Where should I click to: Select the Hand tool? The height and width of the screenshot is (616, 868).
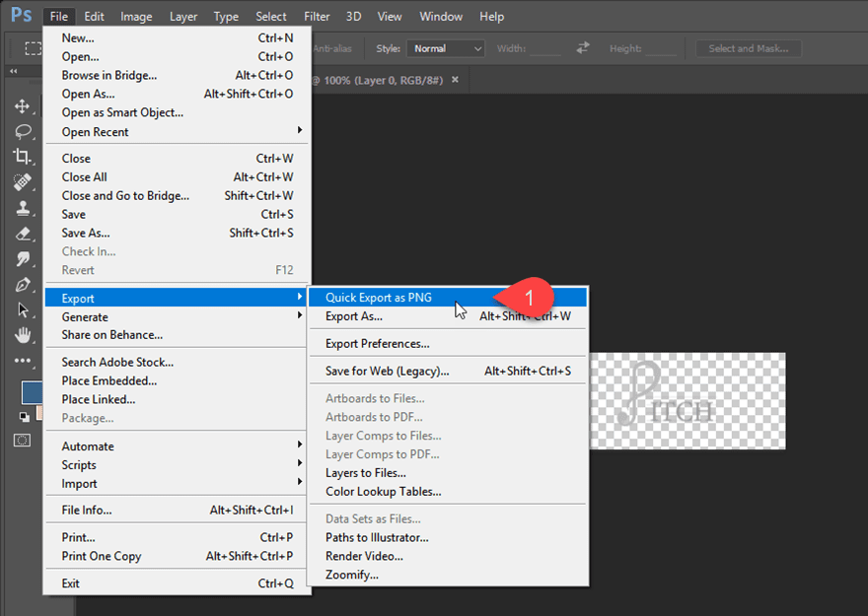point(22,336)
